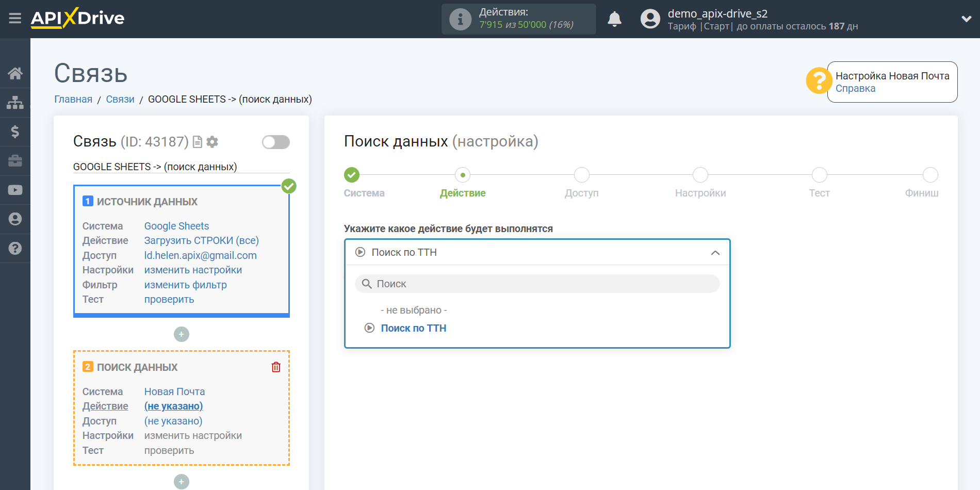Click Загрузить СТРОКИ (все) action link
The height and width of the screenshot is (490, 980).
click(x=201, y=240)
